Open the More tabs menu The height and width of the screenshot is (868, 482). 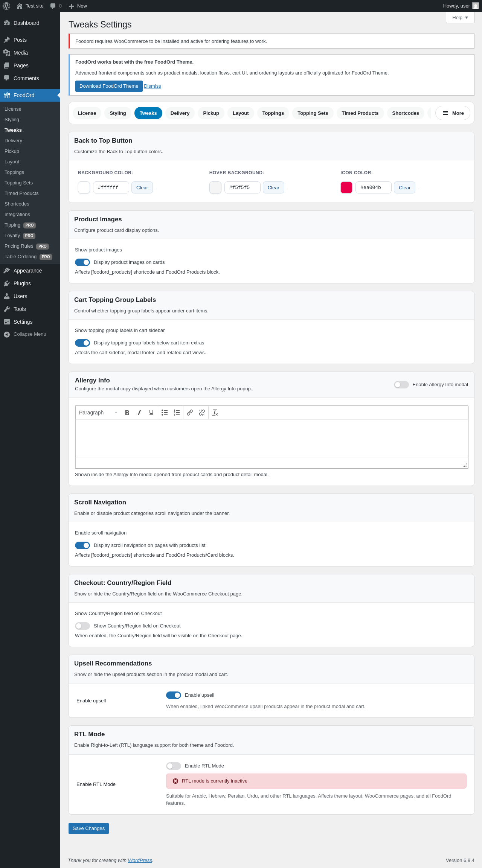[x=453, y=113]
